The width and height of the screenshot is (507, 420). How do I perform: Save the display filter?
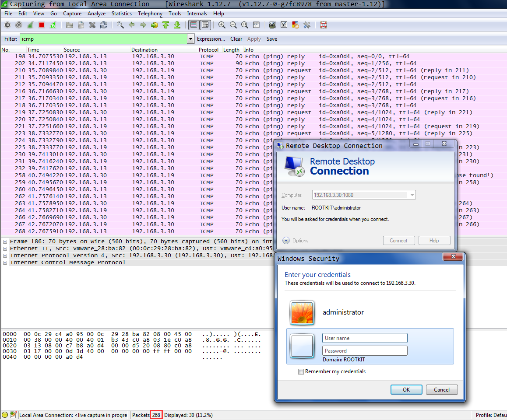[x=271, y=39]
